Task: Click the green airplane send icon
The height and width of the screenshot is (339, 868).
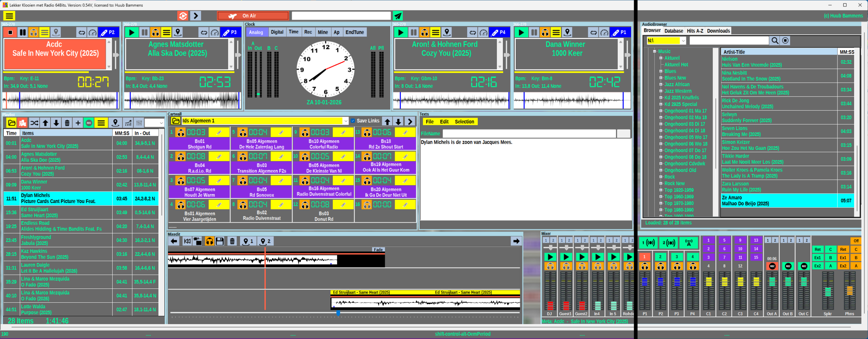Action: pyautogui.click(x=398, y=16)
